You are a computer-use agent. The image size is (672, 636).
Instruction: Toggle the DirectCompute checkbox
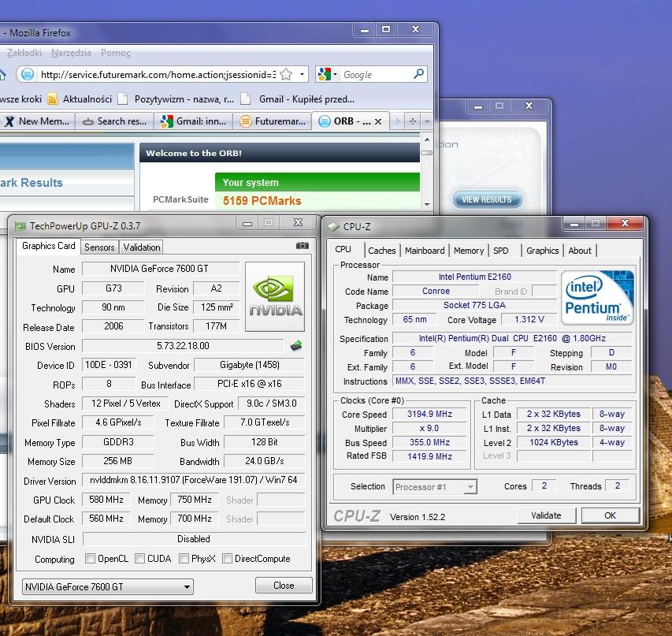[227, 559]
